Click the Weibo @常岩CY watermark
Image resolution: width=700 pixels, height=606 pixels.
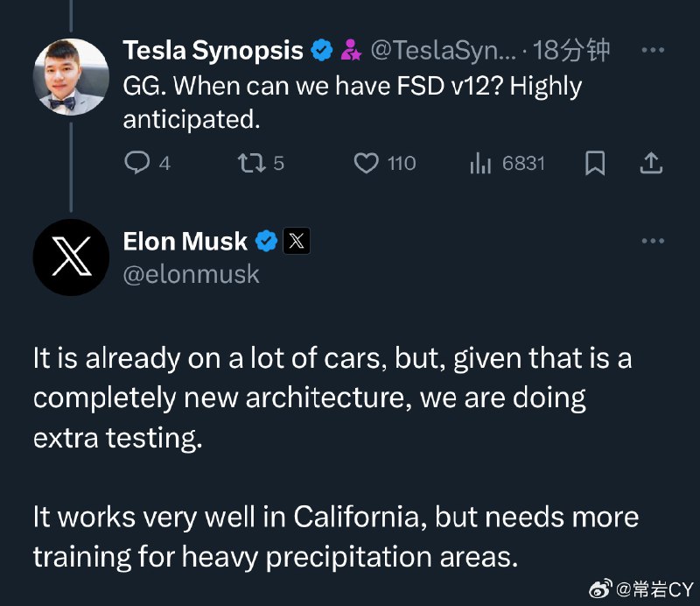pos(641,589)
